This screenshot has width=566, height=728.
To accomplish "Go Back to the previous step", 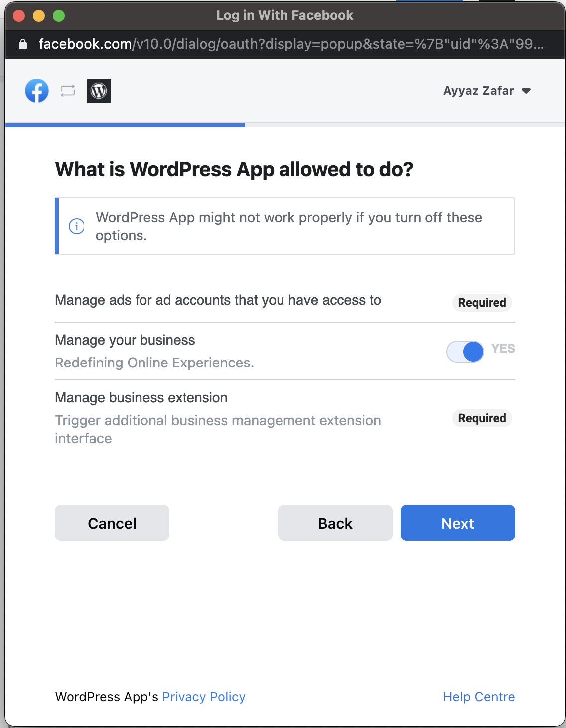I will coord(335,523).
